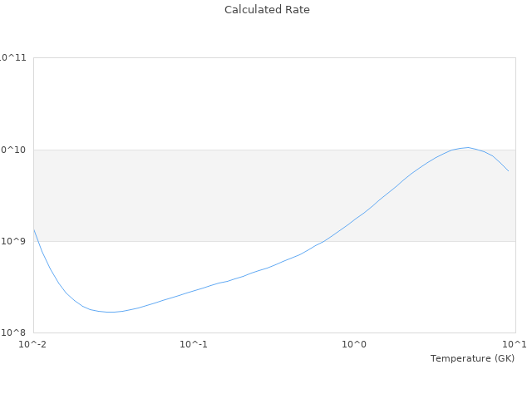Click the 10^-2 x-axis tick label
The width and height of the screenshot is (532, 399).
33,344
